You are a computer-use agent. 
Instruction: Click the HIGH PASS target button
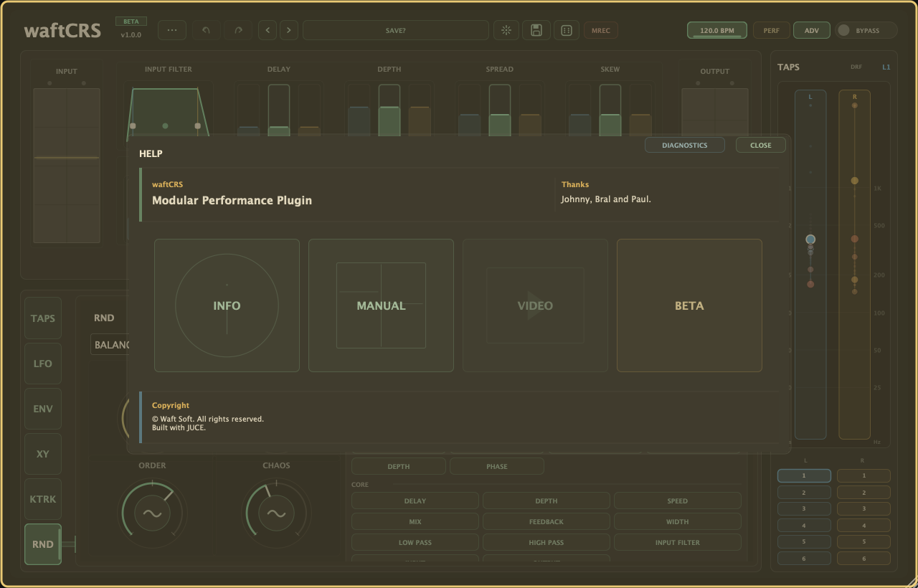point(546,542)
